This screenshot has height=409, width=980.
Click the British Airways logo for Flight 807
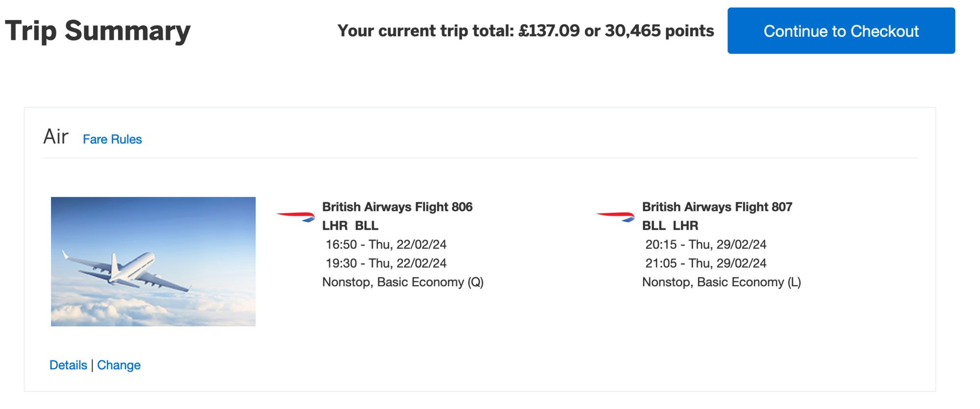616,216
